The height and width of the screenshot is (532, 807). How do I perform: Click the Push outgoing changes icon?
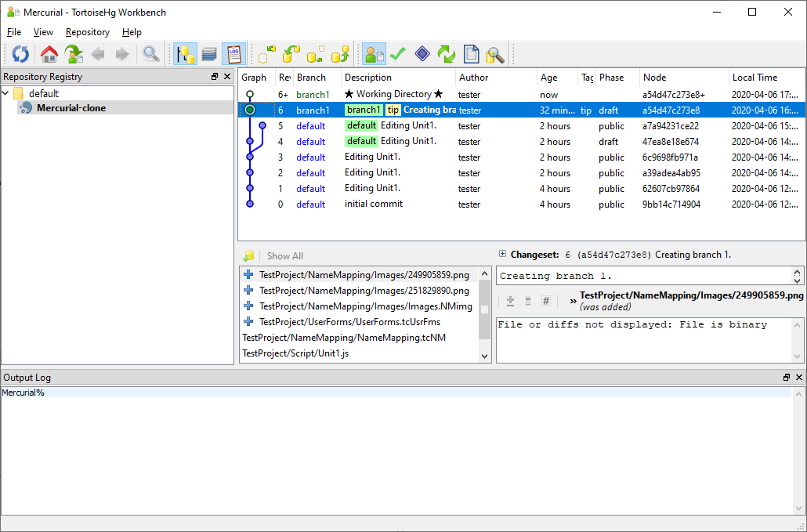click(x=340, y=54)
